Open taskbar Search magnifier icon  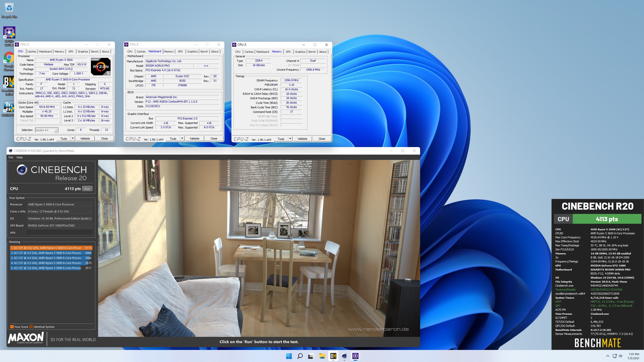300,356
